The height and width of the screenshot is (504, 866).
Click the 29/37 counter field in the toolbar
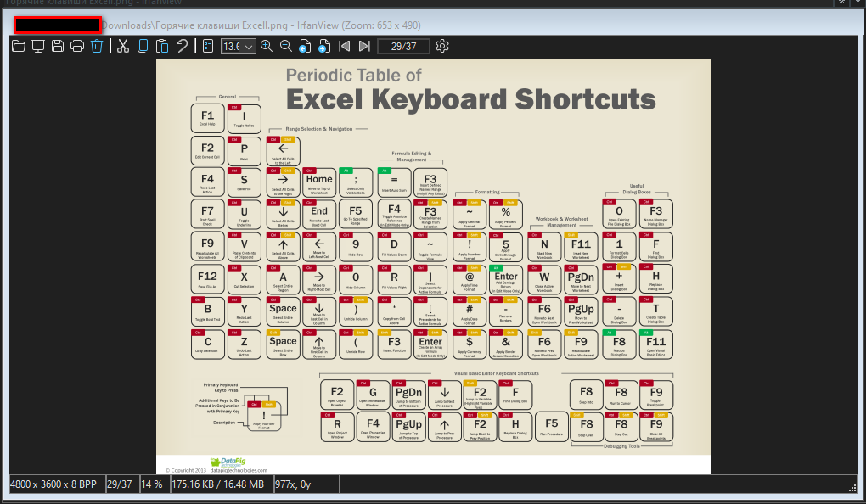click(x=404, y=47)
